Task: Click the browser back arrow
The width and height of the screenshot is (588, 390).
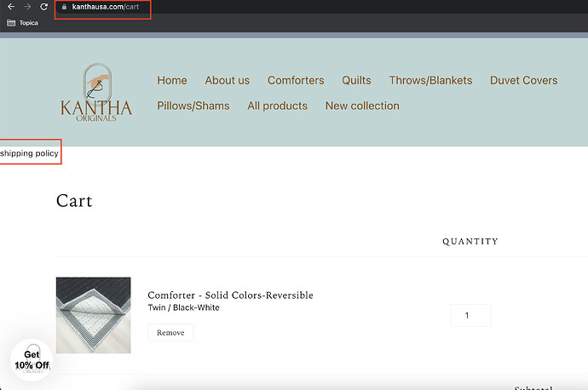Action: point(11,7)
